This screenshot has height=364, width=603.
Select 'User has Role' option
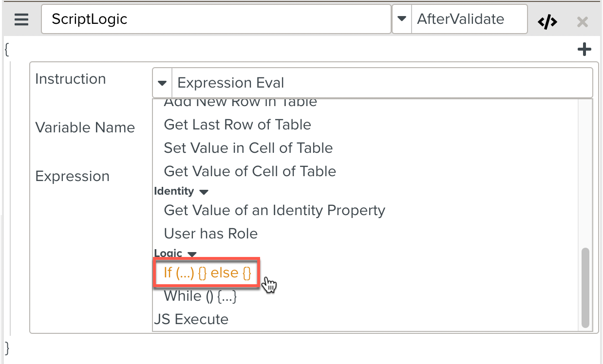(x=210, y=234)
